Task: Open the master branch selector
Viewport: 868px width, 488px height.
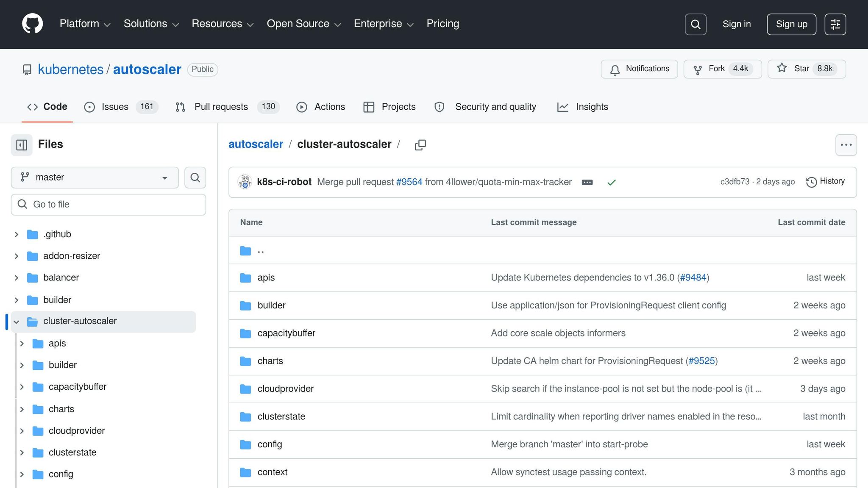Action: (95, 177)
